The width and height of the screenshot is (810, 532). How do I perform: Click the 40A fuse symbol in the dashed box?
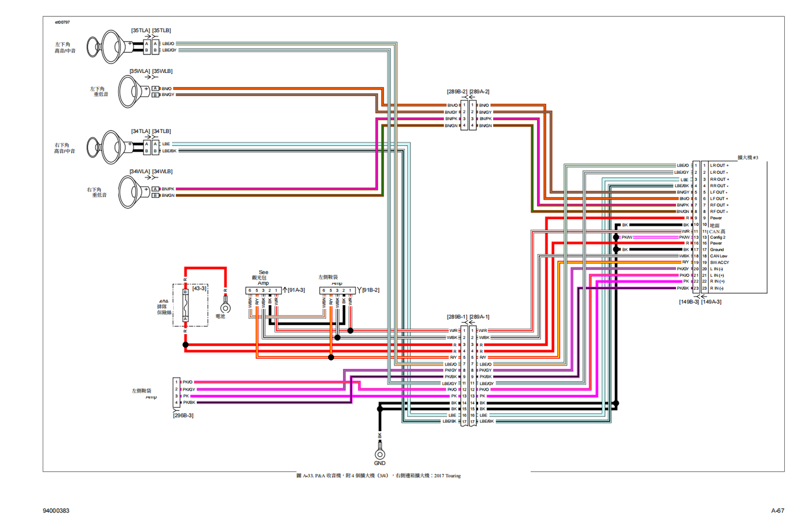185,306
